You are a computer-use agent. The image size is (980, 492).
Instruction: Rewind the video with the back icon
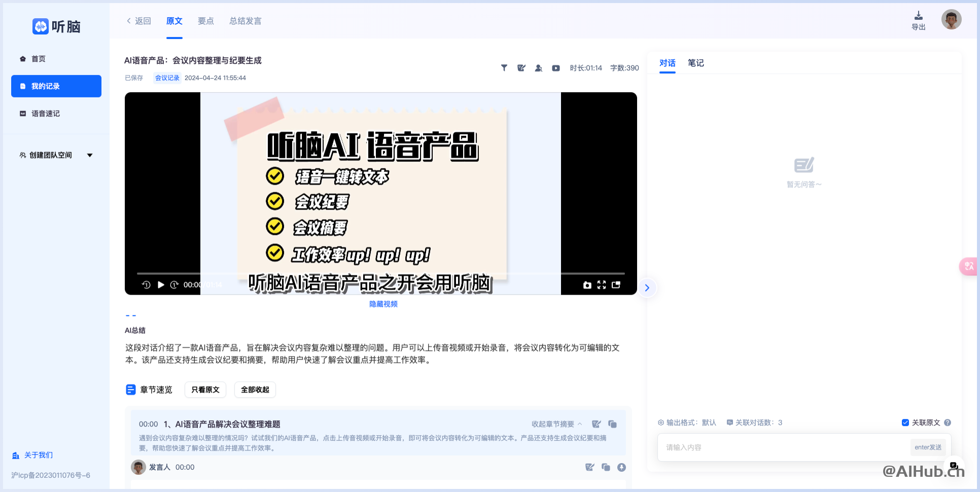[146, 285]
